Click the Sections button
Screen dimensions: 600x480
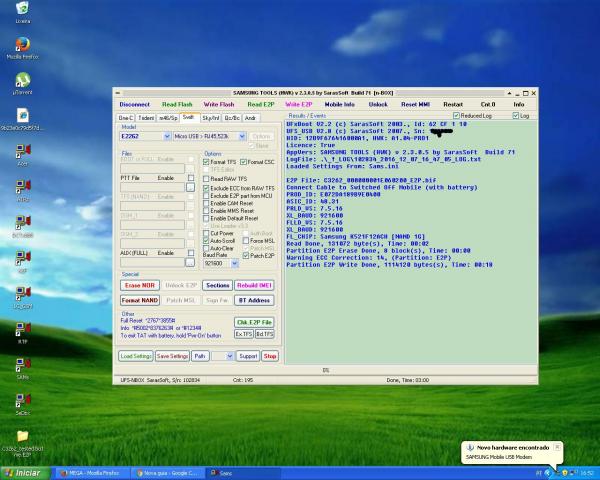tap(217, 286)
